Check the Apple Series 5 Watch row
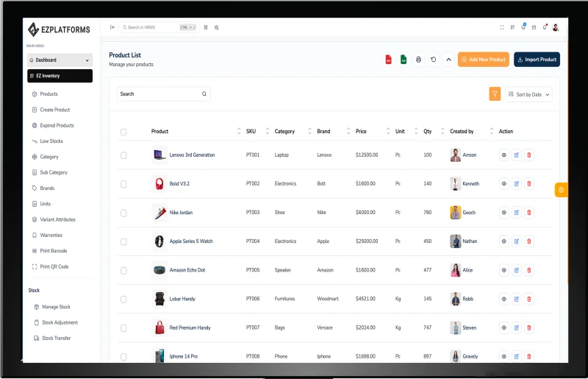588x379 pixels. 123,241
